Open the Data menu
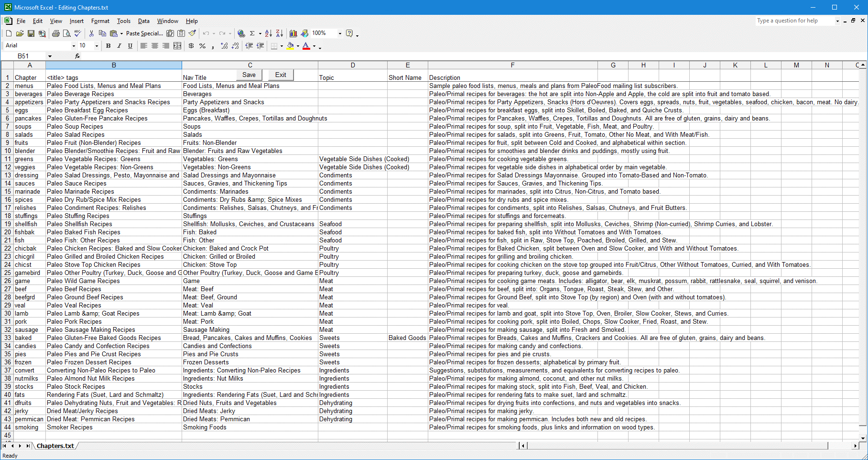Image resolution: width=868 pixels, height=460 pixels. pyautogui.click(x=144, y=21)
